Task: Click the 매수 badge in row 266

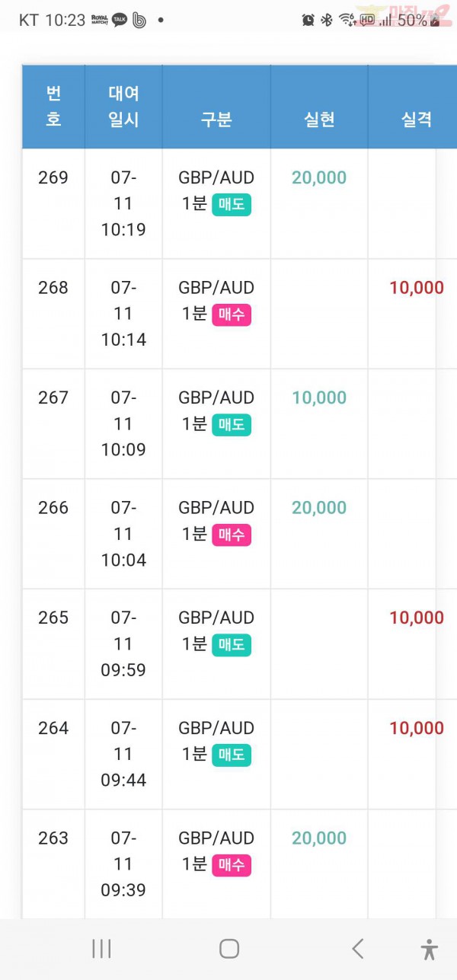Action: [x=232, y=535]
